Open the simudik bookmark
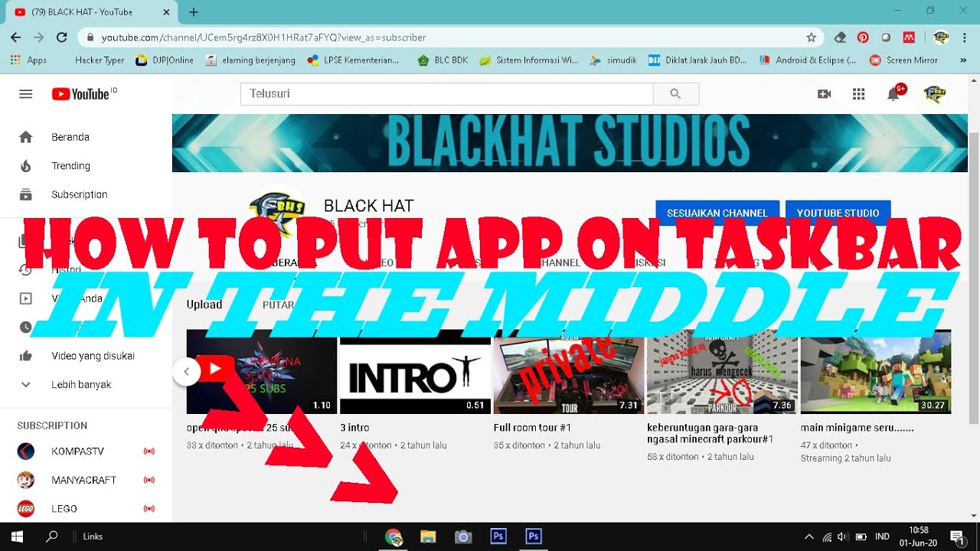Image resolution: width=980 pixels, height=551 pixels. (612, 60)
